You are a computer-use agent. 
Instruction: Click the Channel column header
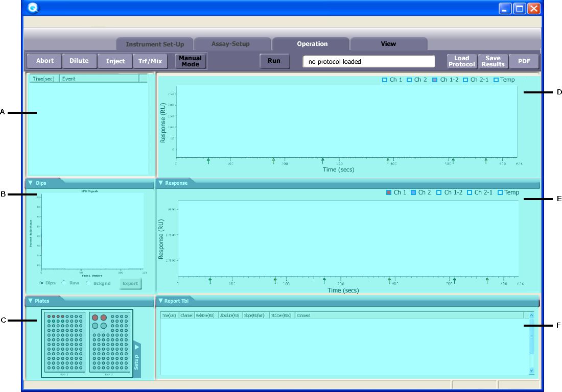(x=186, y=315)
